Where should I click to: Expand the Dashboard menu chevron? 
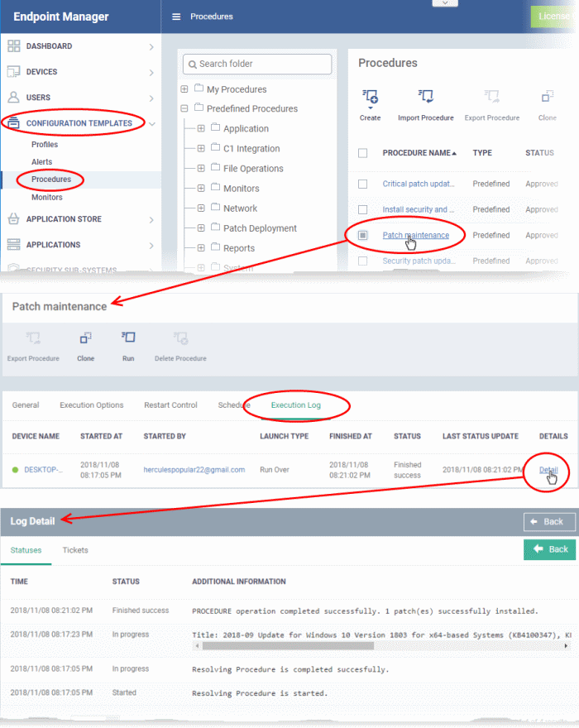point(151,47)
